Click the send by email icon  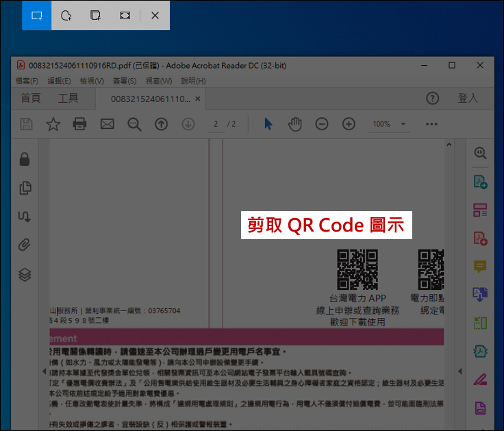108,124
